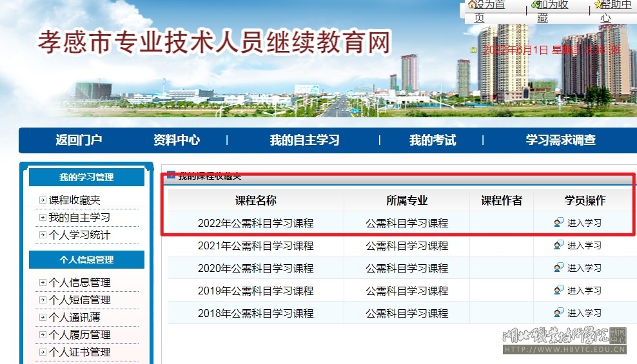The height and width of the screenshot is (364, 637).
Task: Select 个人证书管理 in the sidebar
Action: click(x=79, y=352)
